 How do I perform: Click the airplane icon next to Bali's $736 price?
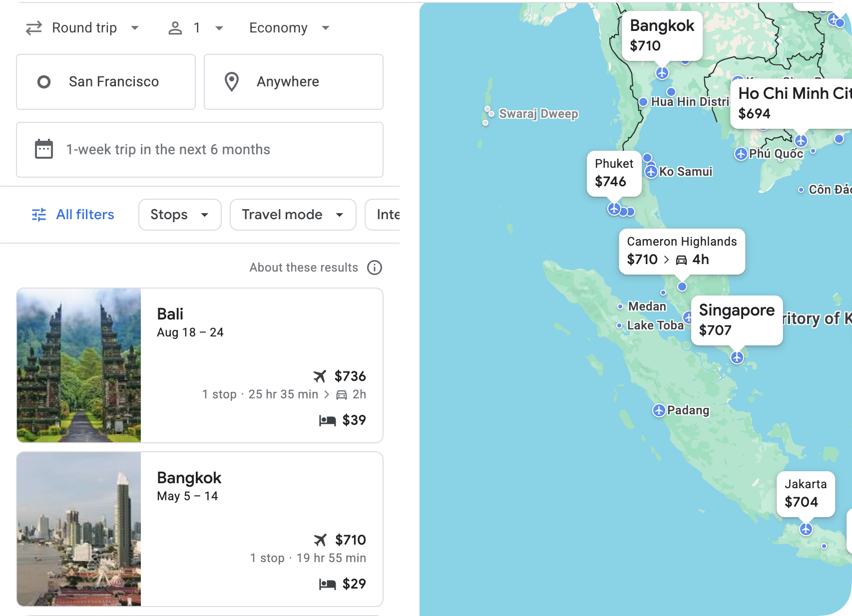coord(320,376)
